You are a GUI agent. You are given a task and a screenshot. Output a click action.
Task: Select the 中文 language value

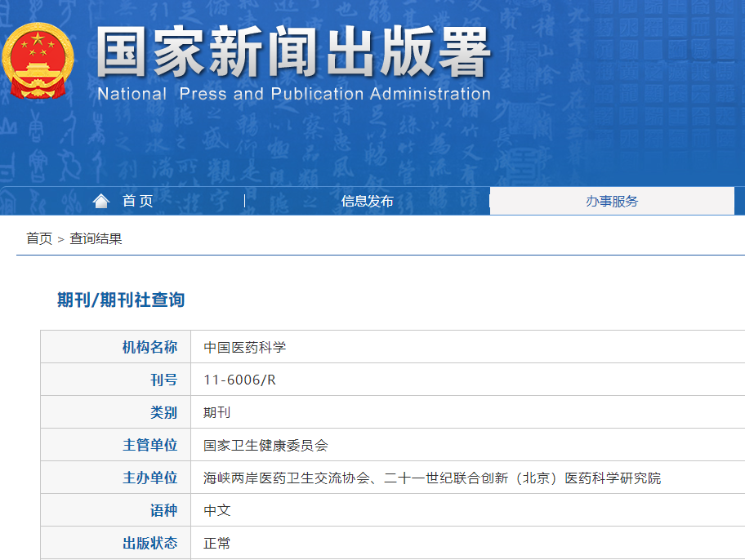click(216, 510)
